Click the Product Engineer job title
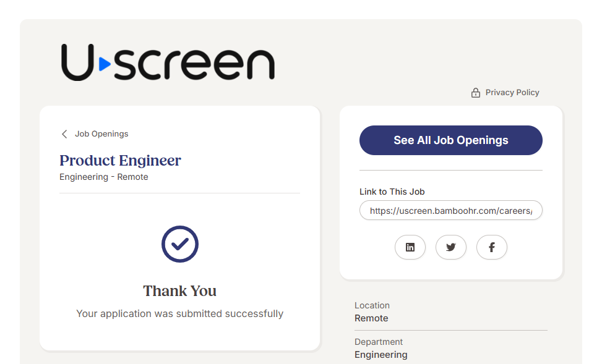Viewport: 602px width, 364px height. pyautogui.click(x=120, y=161)
